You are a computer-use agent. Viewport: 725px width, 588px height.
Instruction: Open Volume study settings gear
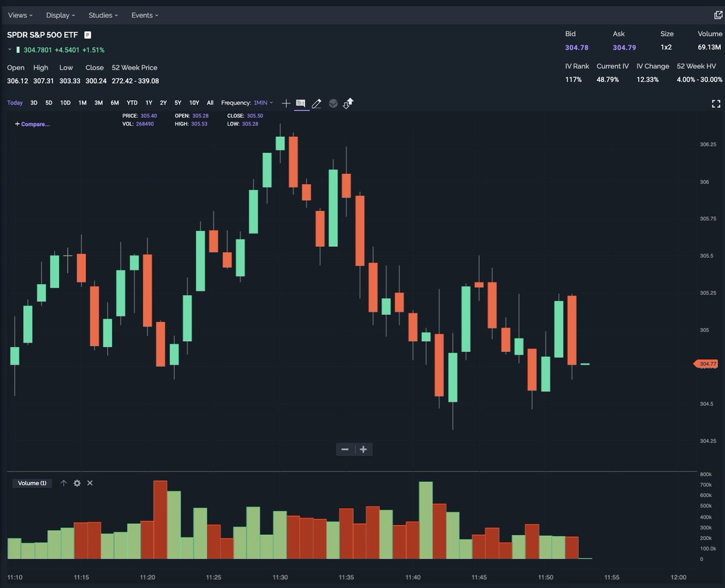coord(77,483)
